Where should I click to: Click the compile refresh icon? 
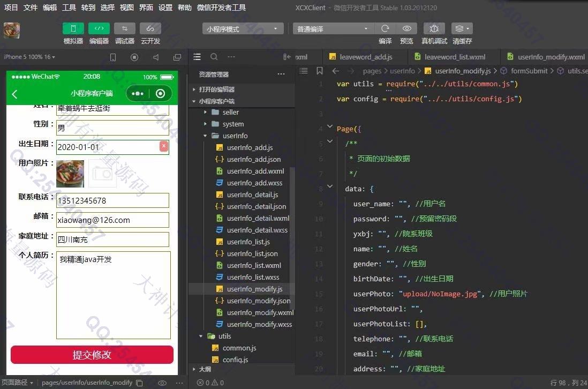(385, 29)
